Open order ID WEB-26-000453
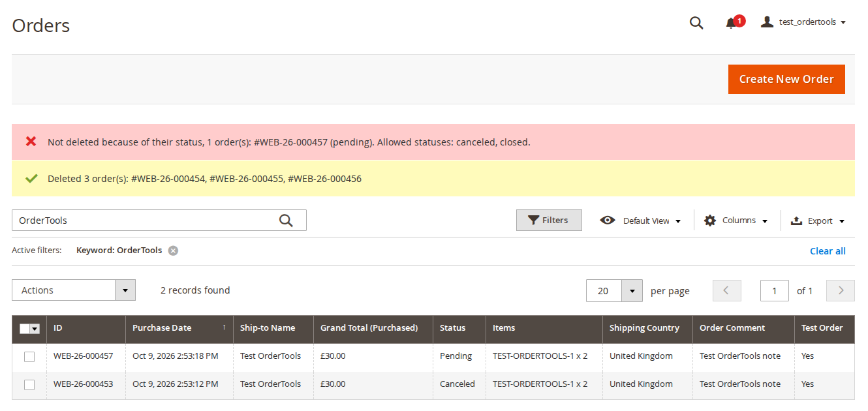Screen dimensions: 868x411 tap(83, 384)
